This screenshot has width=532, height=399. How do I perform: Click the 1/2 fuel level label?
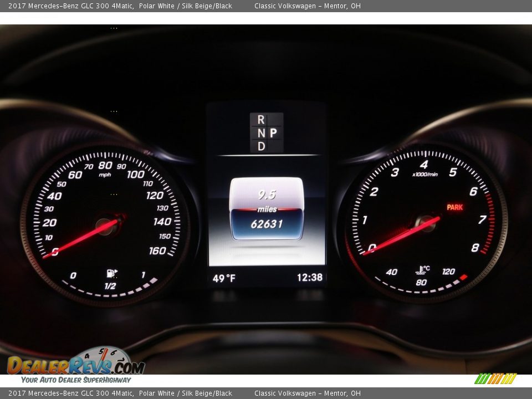pyautogui.click(x=110, y=286)
